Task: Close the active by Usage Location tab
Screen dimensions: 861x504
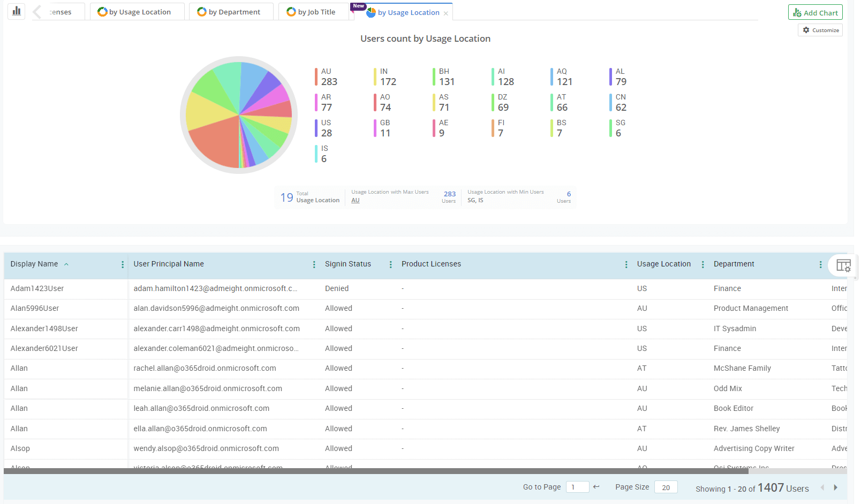Action: (445, 13)
